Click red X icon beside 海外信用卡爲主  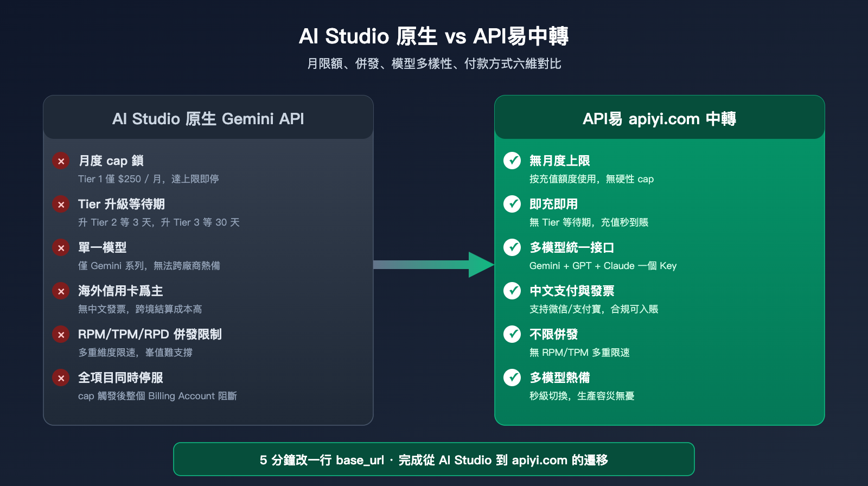click(61, 291)
